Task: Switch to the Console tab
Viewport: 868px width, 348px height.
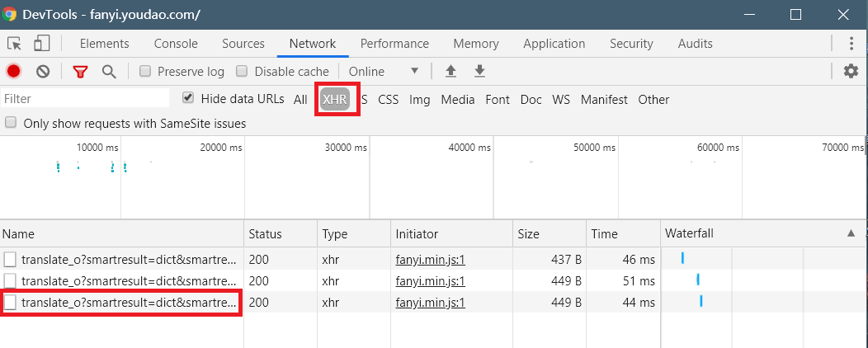Action: (x=176, y=44)
